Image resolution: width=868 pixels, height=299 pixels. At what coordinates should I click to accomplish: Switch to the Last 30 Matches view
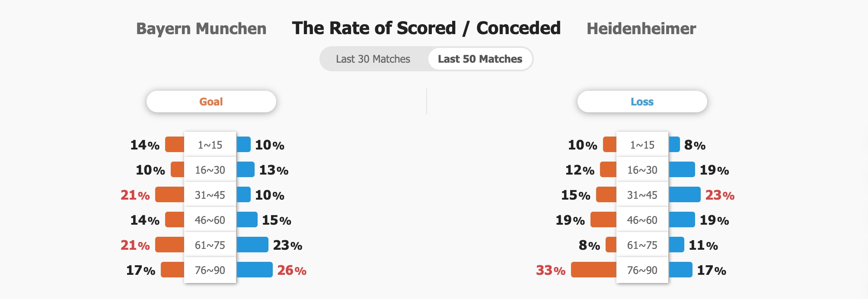click(373, 59)
